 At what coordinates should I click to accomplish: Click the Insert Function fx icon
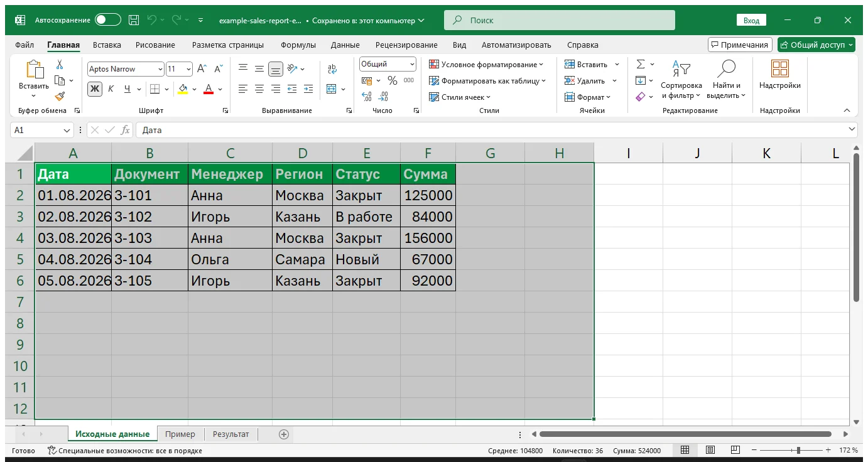point(126,130)
